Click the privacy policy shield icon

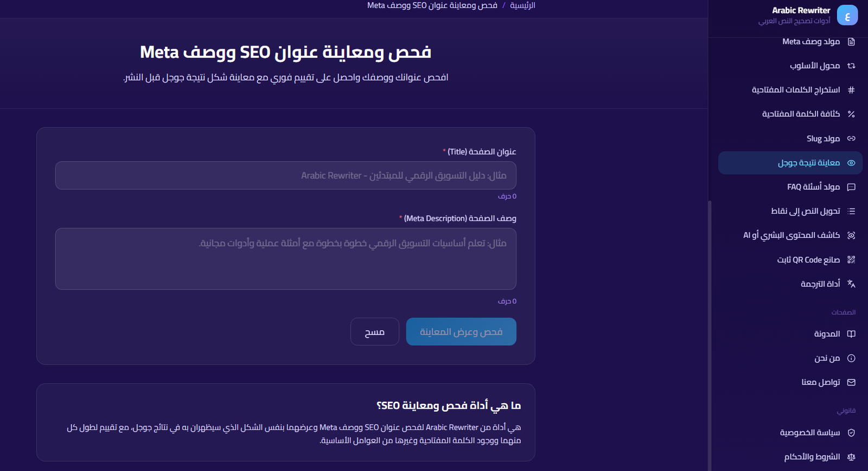pos(851,433)
